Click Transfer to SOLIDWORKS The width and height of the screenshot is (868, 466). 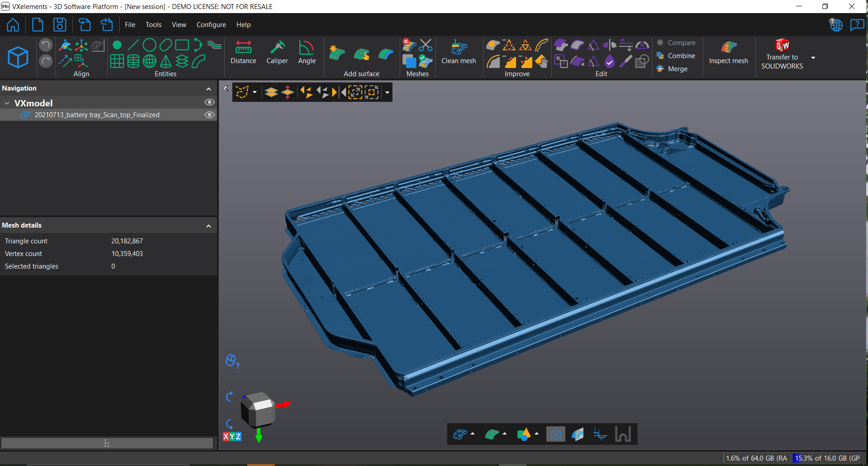click(782, 53)
